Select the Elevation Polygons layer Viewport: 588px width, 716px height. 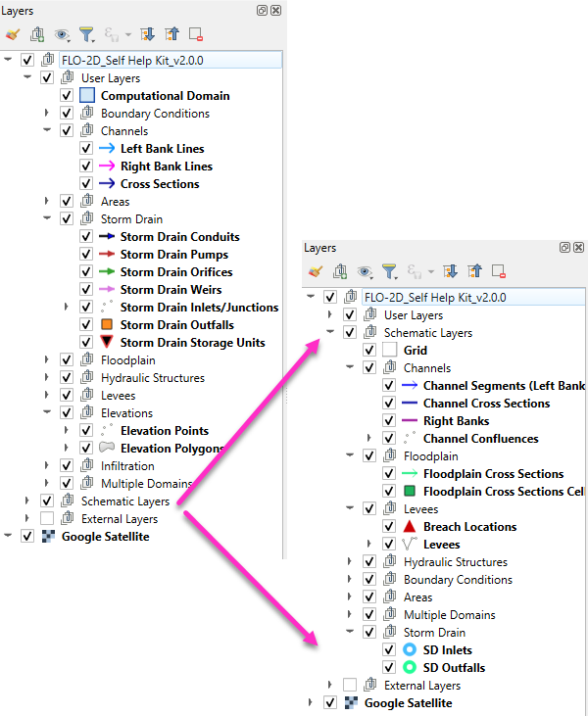(x=171, y=449)
